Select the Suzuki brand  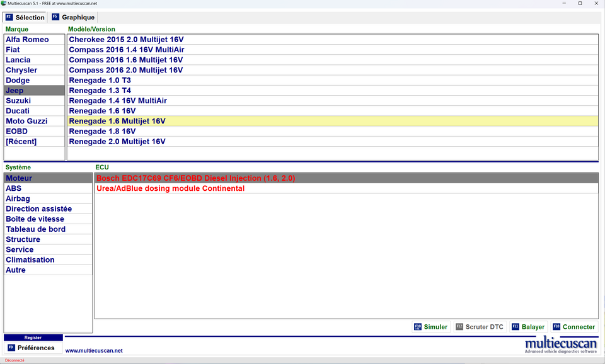click(x=34, y=101)
